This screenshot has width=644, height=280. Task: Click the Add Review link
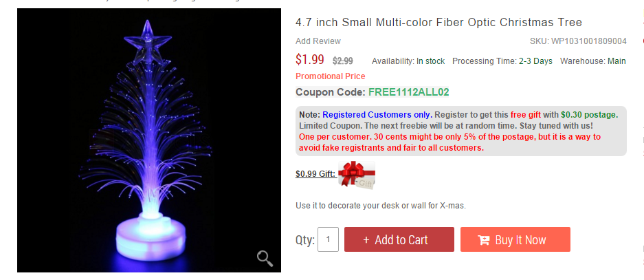click(318, 41)
